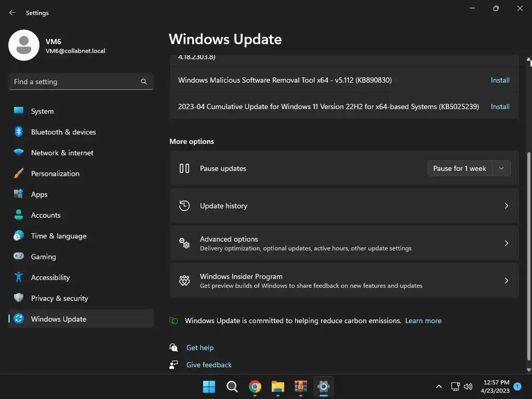Click the vertical scrollbar thumb

[528, 256]
